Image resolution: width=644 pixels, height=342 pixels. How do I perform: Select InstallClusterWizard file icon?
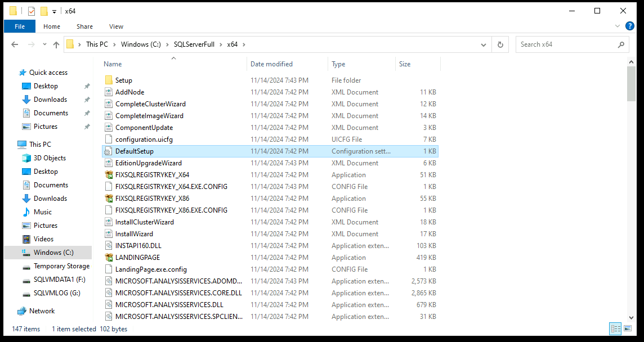pyautogui.click(x=109, y=222)
